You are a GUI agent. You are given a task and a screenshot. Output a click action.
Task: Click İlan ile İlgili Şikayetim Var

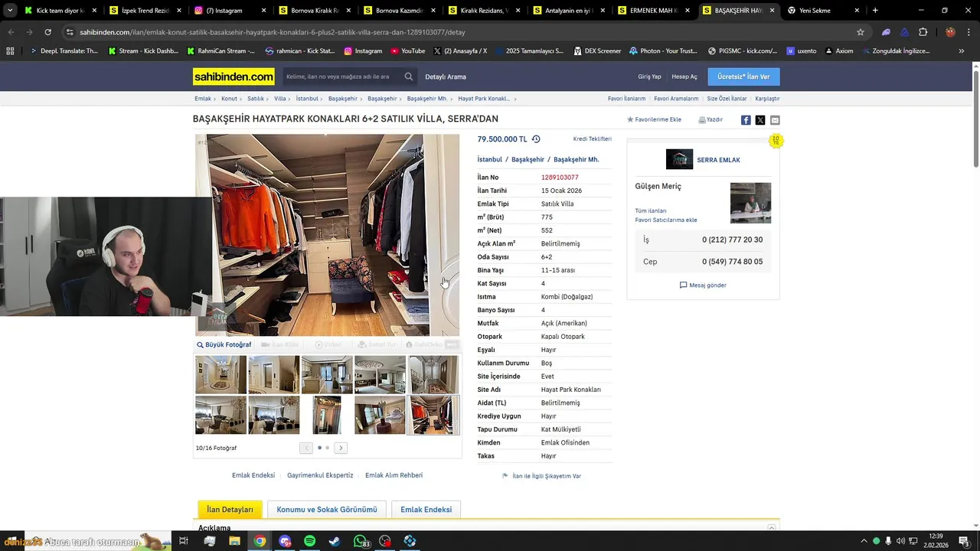tap(541, 476)
